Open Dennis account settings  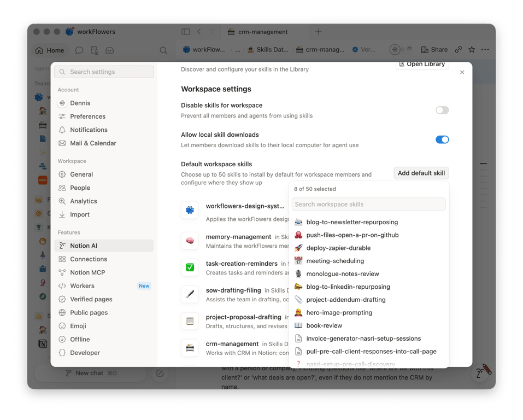[x=104, y=103]
